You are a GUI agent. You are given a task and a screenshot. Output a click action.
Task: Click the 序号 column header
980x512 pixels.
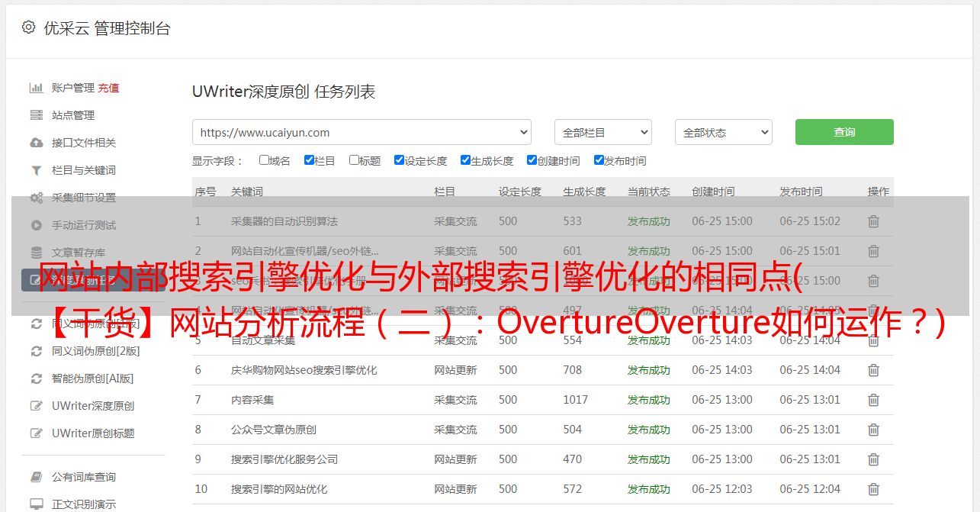coord(205,192)
